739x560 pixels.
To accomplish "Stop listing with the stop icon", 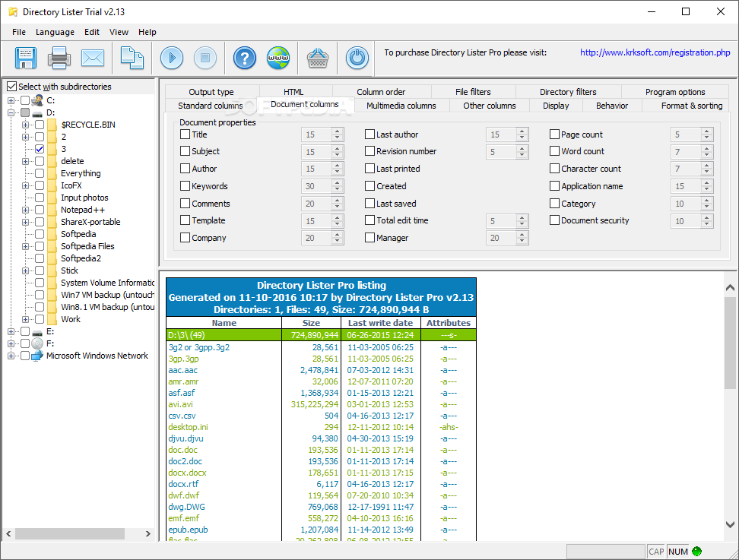I will 205,58.
